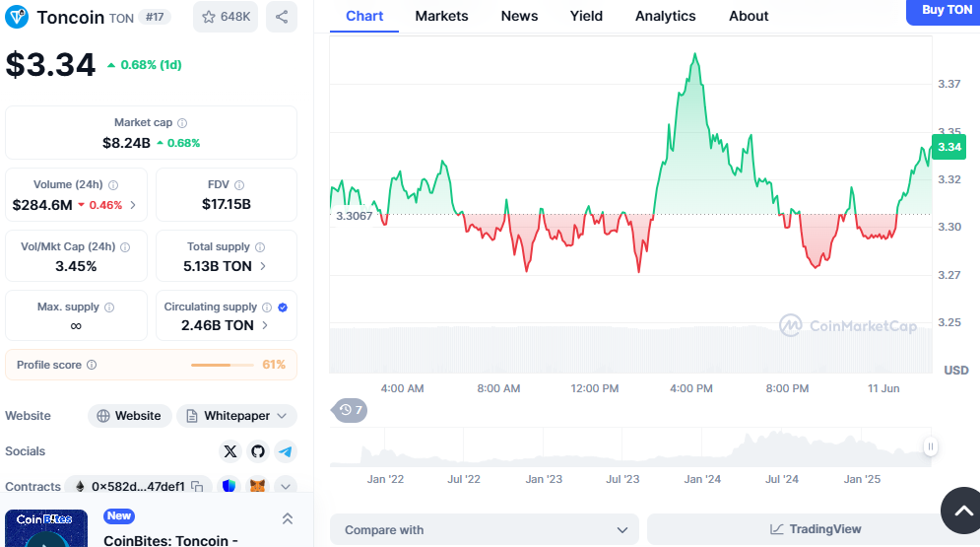Click the Market cap info icon
The width and height of the screenshot is (980, 547).
tap(182, 123)
